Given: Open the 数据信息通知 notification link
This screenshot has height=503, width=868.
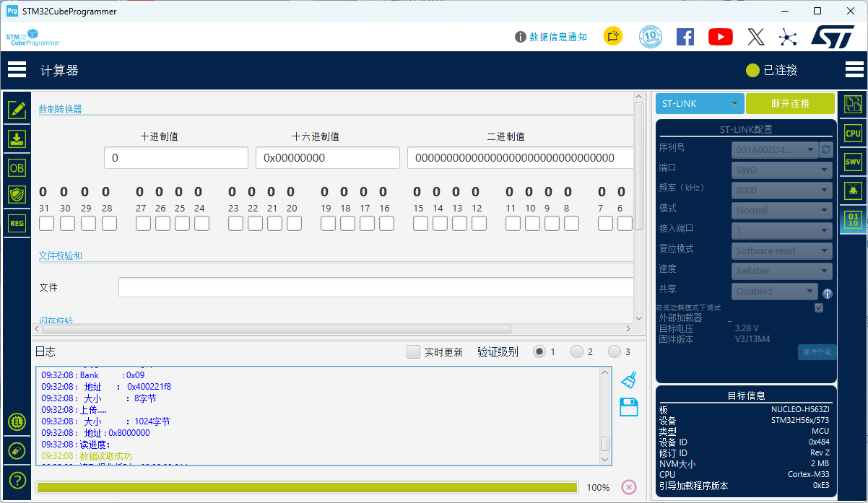Looking at the screenshot, I should coord(557,37).
